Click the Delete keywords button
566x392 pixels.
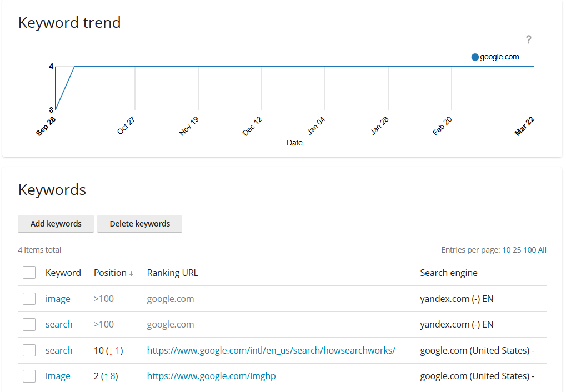[x=140, y=224]
